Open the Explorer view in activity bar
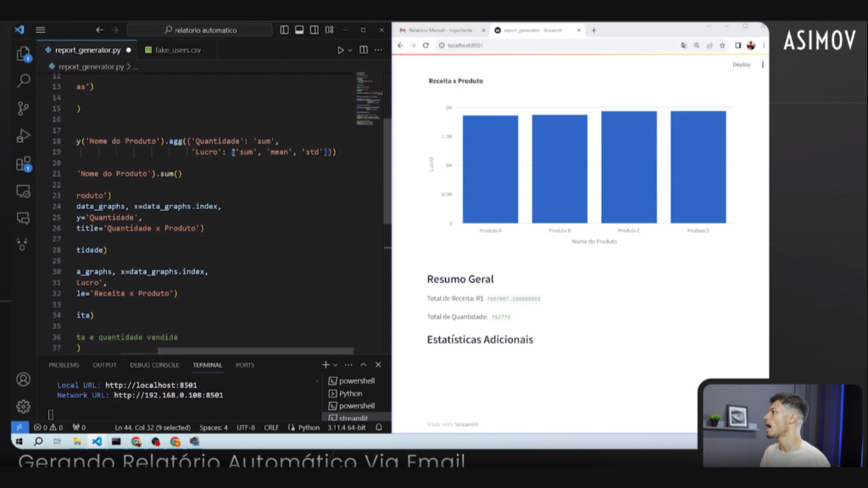 tap(24, 53)
